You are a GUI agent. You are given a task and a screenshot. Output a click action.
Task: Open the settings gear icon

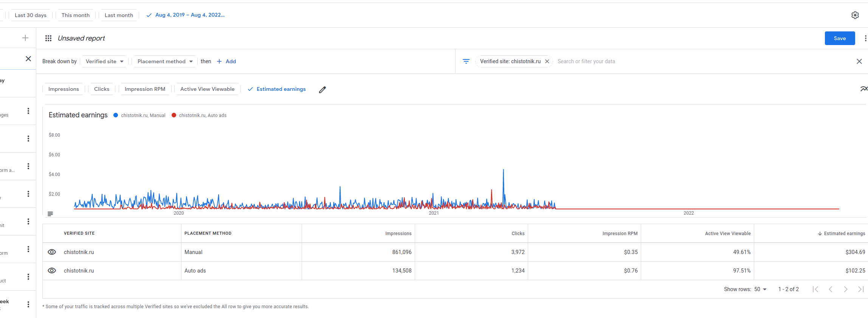(x=855, y=15)
